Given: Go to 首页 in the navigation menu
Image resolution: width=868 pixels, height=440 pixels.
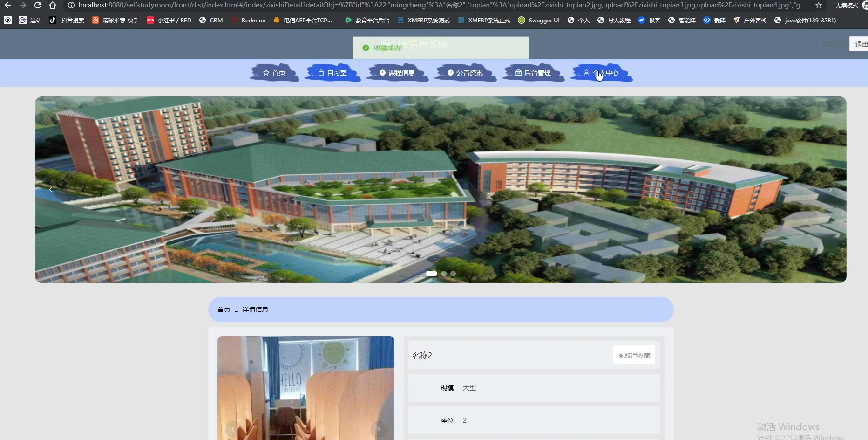Looking at the screenshot, I should 275,73.
